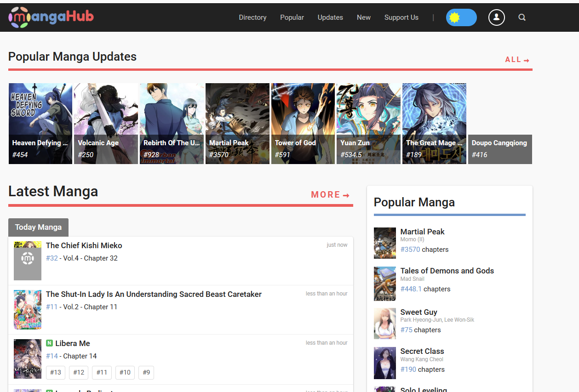
Task: Open the search magnifier icon
Action: click(522, 17)
